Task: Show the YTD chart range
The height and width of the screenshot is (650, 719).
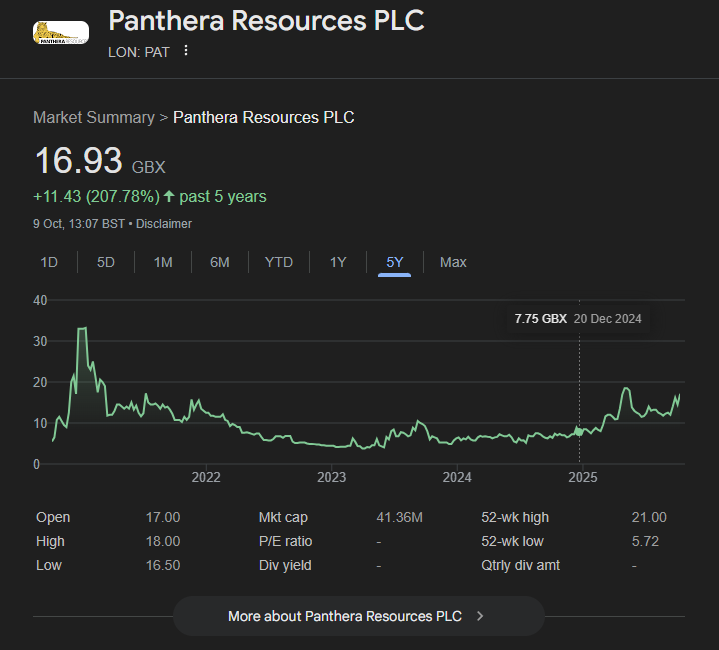Action: 279,262
